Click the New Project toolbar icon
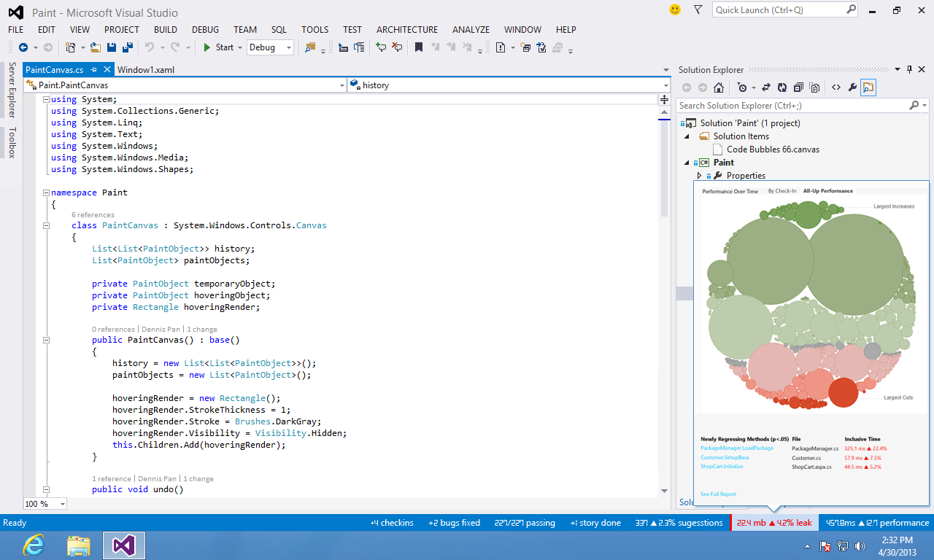The height and width of the screenshot is (560, 934). tap(71, 47)
